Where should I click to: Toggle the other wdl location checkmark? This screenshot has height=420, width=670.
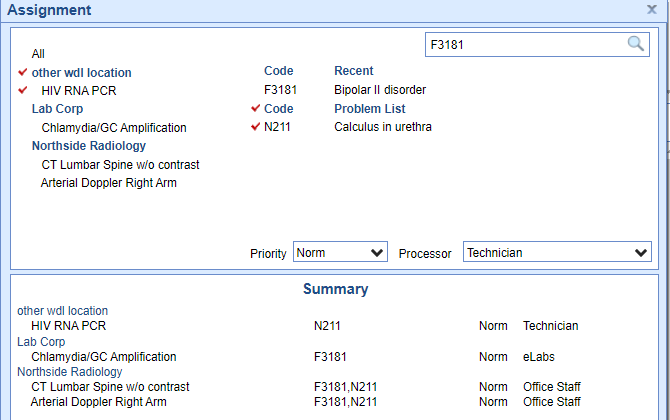click(23, 72)
